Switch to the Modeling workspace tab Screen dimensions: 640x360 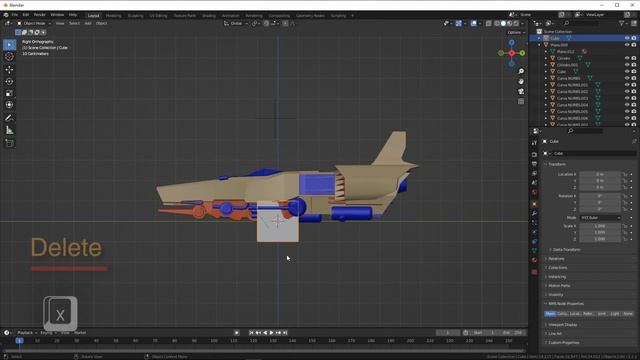[113, 16]
